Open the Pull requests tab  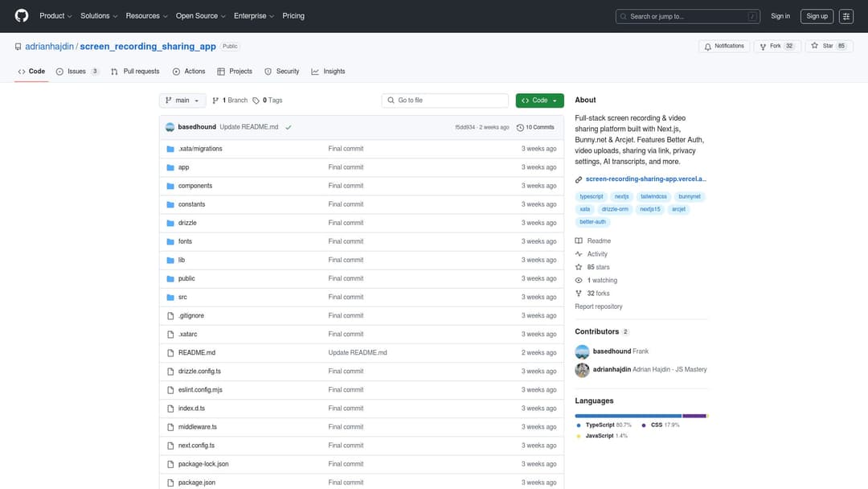[x=135, y=72]
